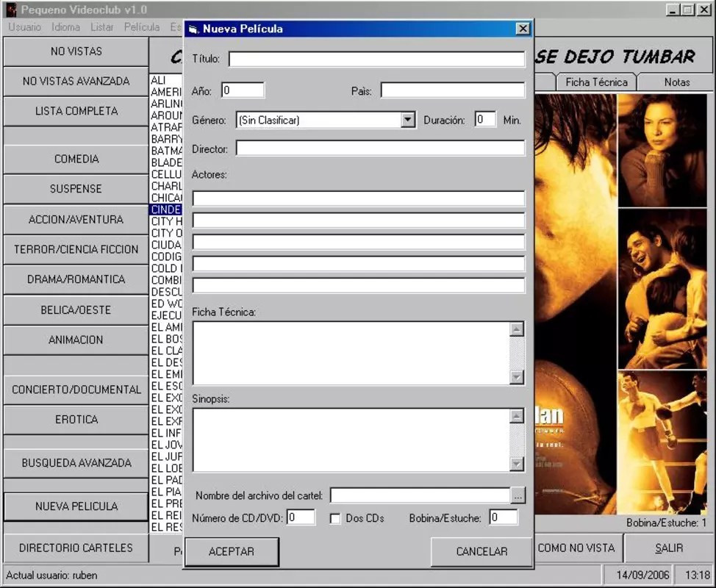
Task: Focus the second Actores input field
Action: coord(359,220)
